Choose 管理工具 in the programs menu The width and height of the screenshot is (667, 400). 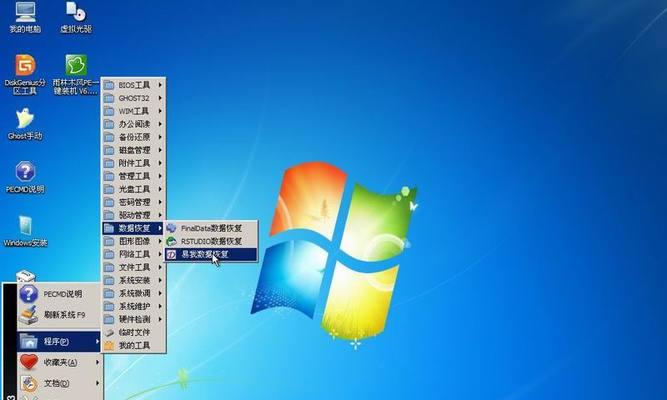click(134, 176)
